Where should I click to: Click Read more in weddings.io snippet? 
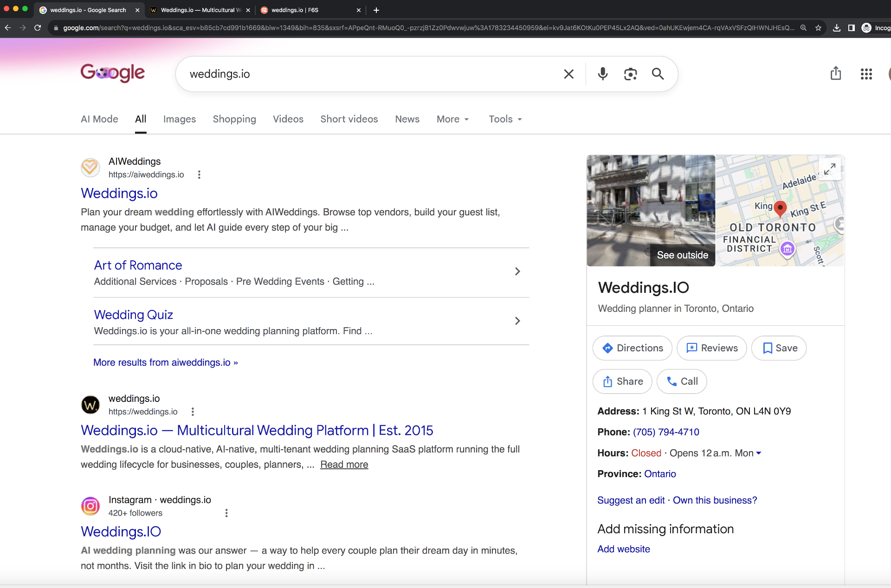click(x=344, y=465)
